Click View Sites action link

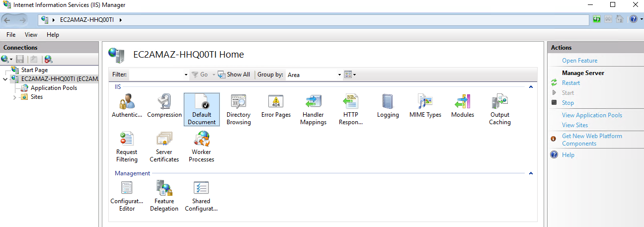(575, 125)
